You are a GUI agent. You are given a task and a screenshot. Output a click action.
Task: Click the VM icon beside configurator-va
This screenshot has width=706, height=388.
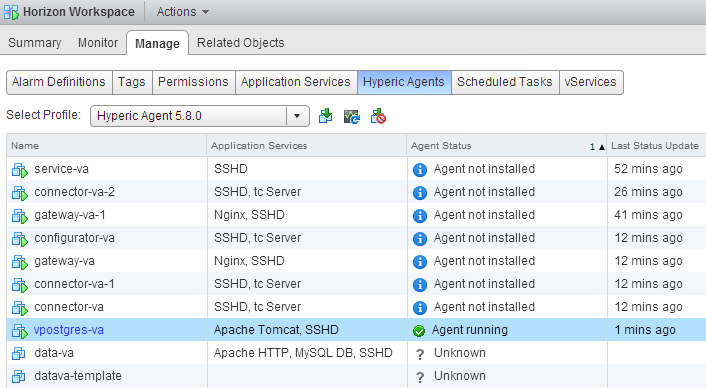coord(19,239)
